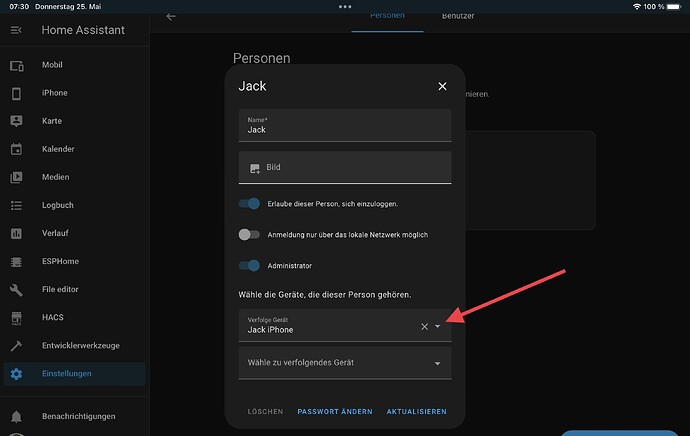Tap the 07:30 clock in status bar
690x436 pixels.
tap(19, 7)
